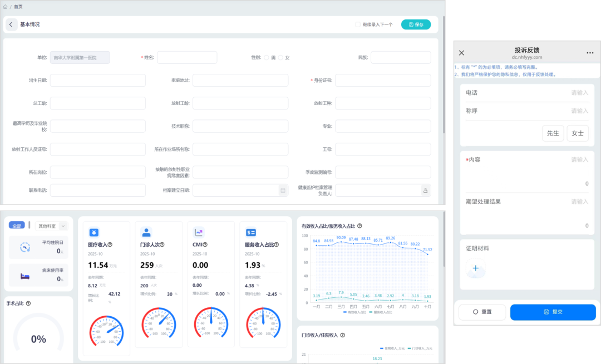Click the 门诊人次 speedometer gauge
The width and height of the screenshot is (601, 364).
pos(159,323)
